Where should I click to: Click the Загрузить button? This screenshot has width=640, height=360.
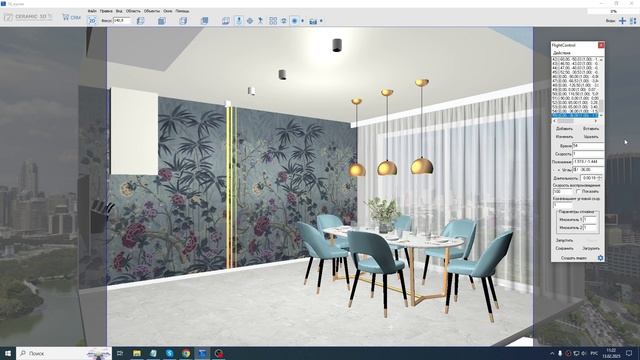591,248
